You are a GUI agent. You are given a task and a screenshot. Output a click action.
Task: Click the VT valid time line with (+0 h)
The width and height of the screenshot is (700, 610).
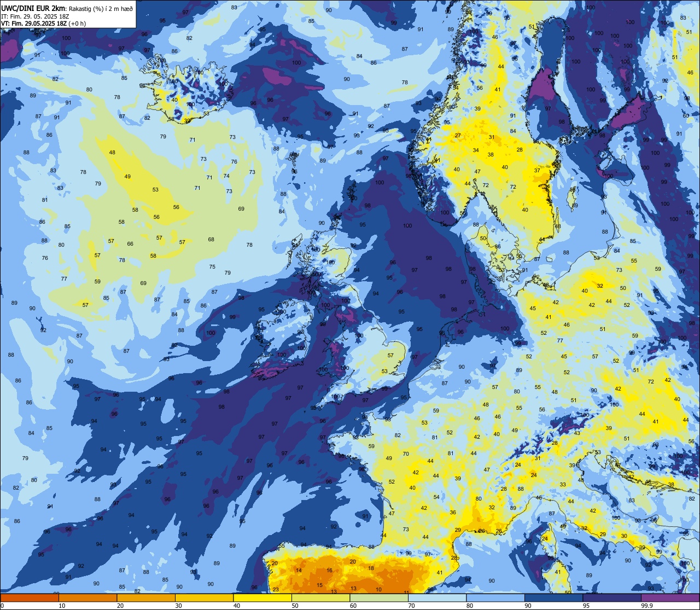pos(44,23)
